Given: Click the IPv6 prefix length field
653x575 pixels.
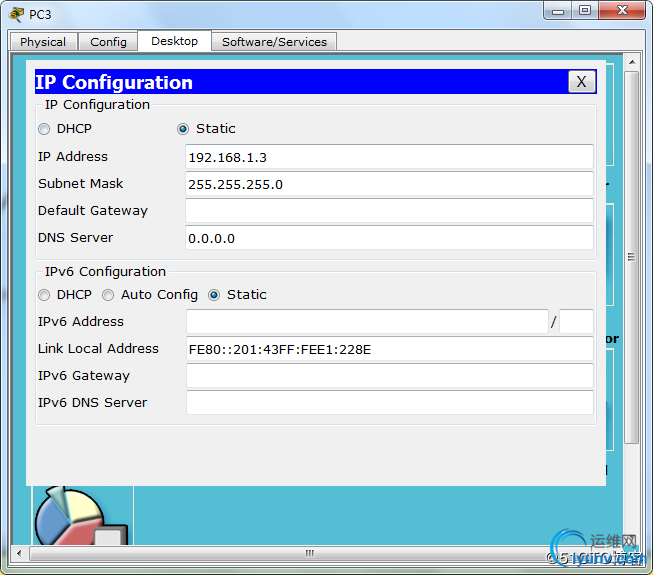Looking at the screenshot, I should tap(576, 321).
